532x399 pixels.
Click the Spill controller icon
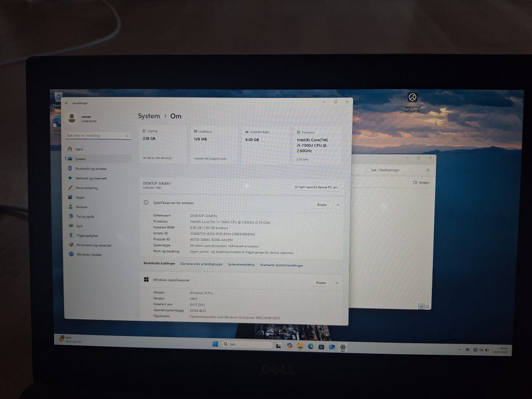[71, 226]
